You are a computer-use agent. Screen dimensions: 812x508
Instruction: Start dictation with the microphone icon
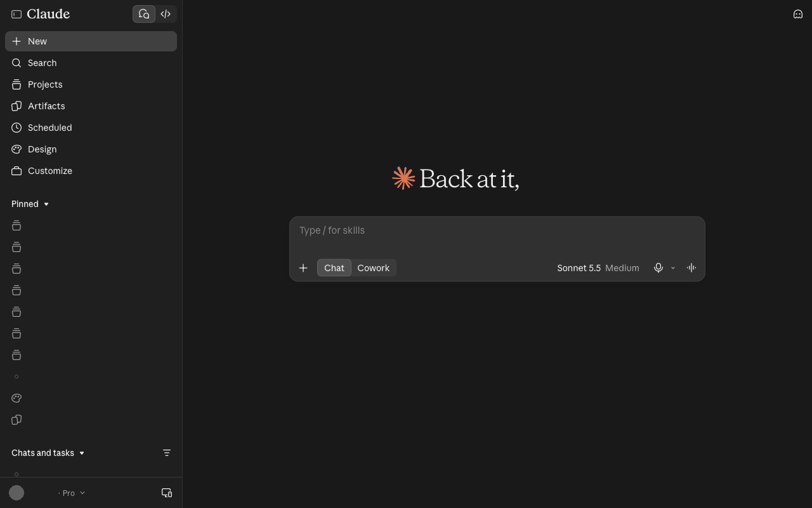tap(658, 268)
